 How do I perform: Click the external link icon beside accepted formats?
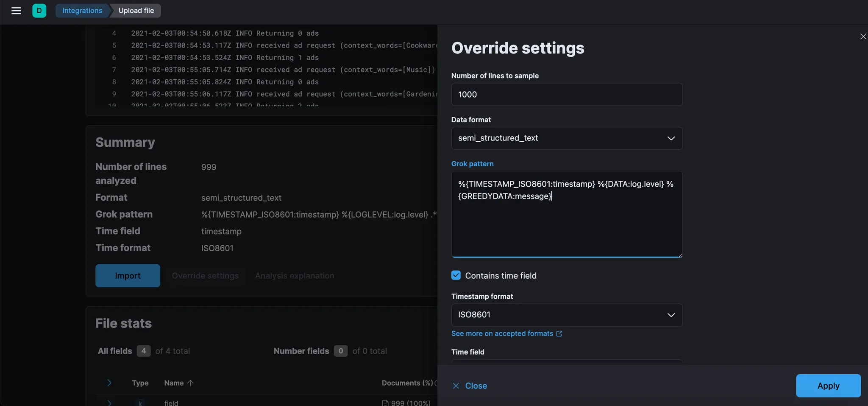point(559,334)
